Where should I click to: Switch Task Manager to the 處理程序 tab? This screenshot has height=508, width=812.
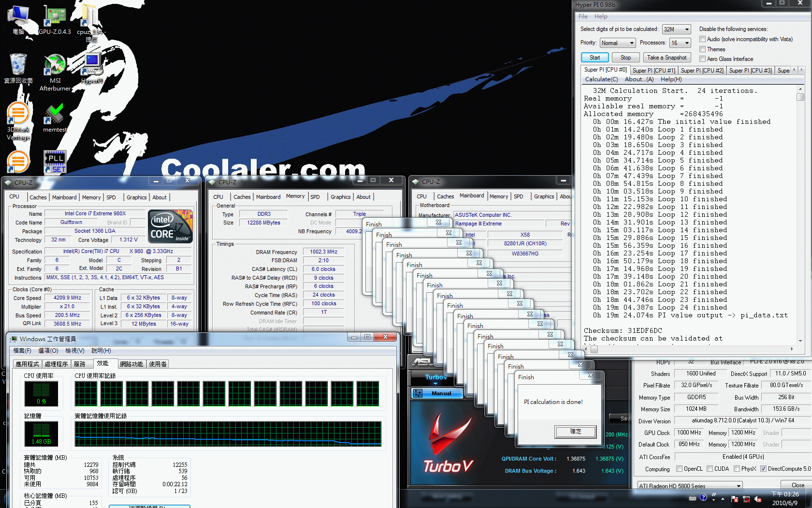(x=56, y=364)
